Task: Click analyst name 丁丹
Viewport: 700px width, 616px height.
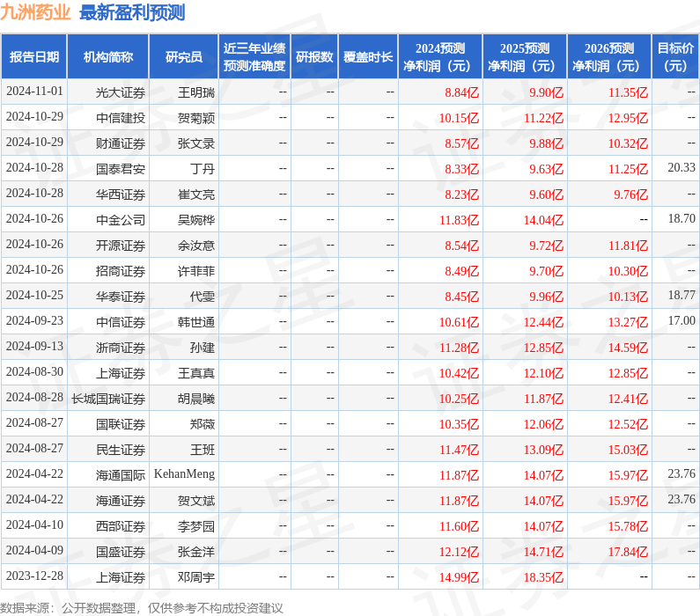Action: click(203, 169)
